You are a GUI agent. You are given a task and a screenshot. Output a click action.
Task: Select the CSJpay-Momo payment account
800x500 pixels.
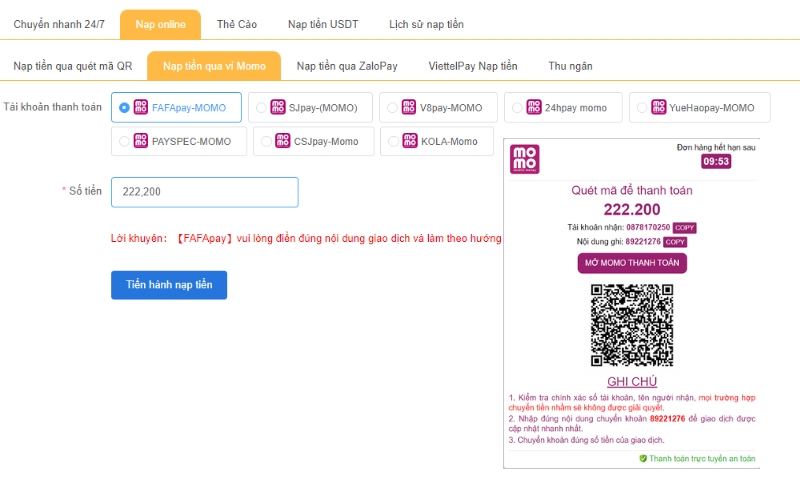266,141
